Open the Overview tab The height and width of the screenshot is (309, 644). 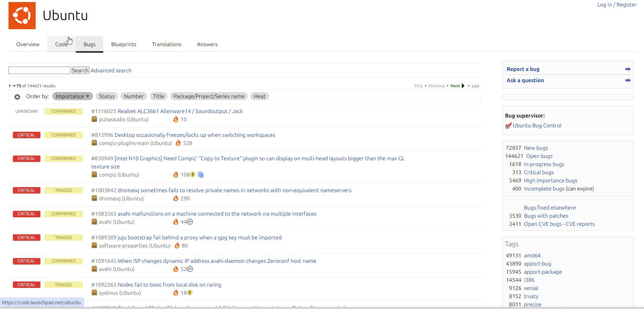tap(28, 44)
